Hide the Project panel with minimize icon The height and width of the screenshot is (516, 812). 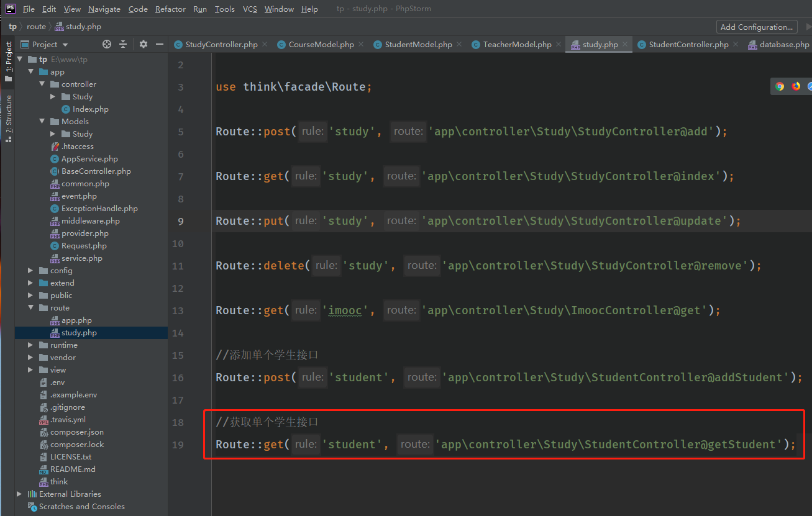coord(160,44)
